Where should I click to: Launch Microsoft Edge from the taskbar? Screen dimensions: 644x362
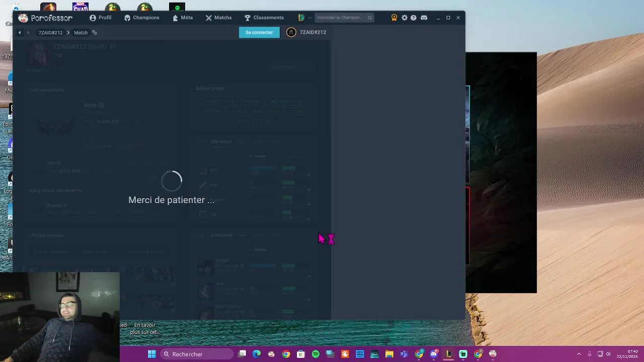(x=257, y=354)
